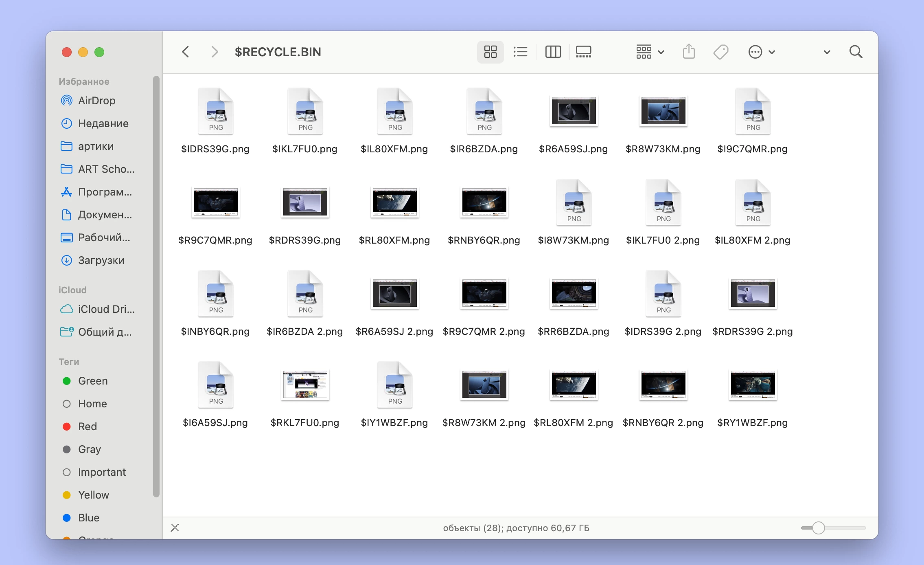
Task: Switch to column view
Action: point(553,52)
